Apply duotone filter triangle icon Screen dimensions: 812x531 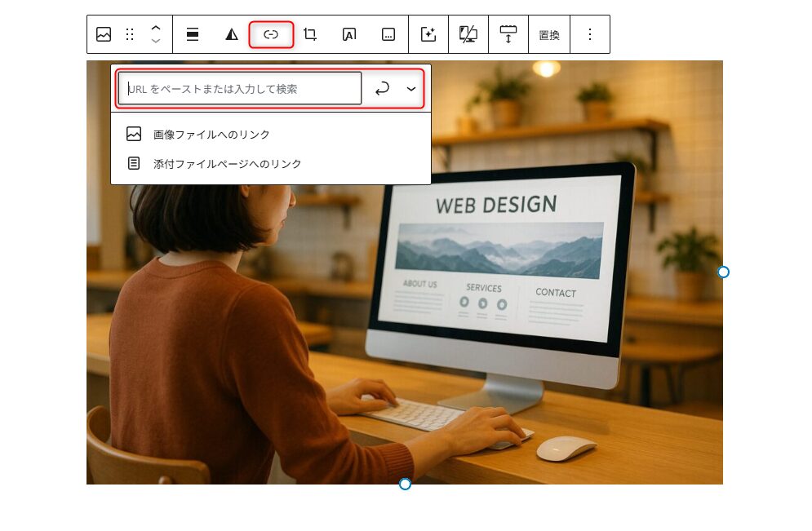coord(232,35)
